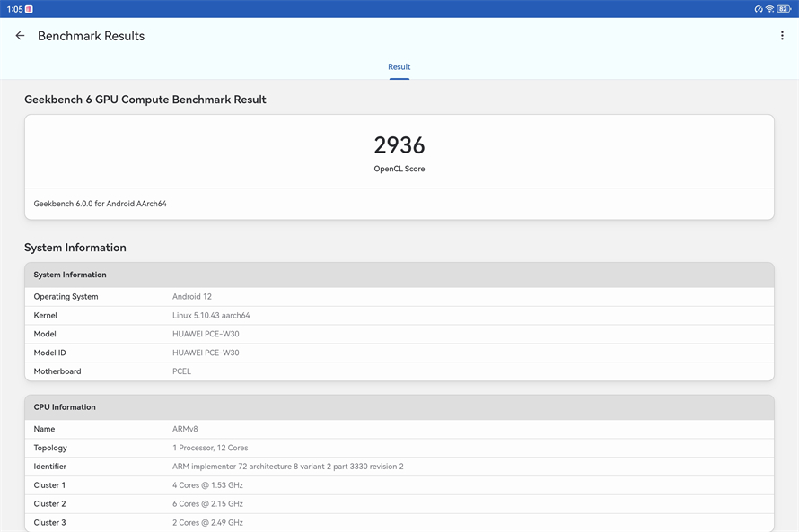Tap Geekbench 6 GPU Compute Benchmark Result heading
Image resolution: width=799 pixels, height=532 pixels.
[145, 100]
